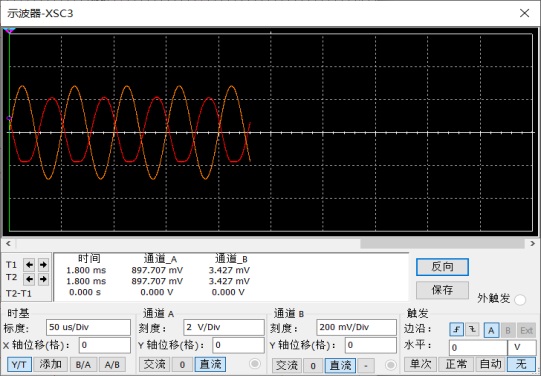Shift cursor T2 right with arrow
This screenshot has height=376, width=541.
[x=43, y=279]
